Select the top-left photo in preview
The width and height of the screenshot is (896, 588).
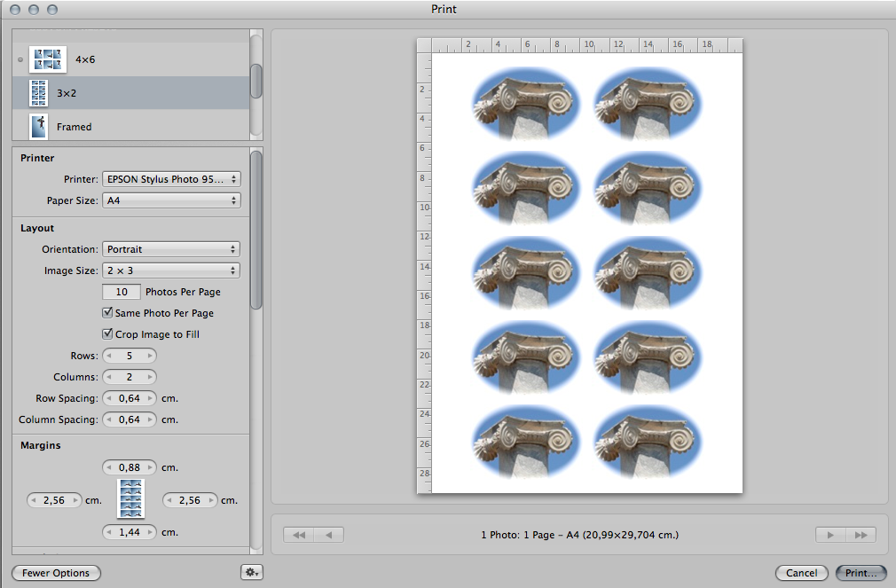[x=526, y=104]
